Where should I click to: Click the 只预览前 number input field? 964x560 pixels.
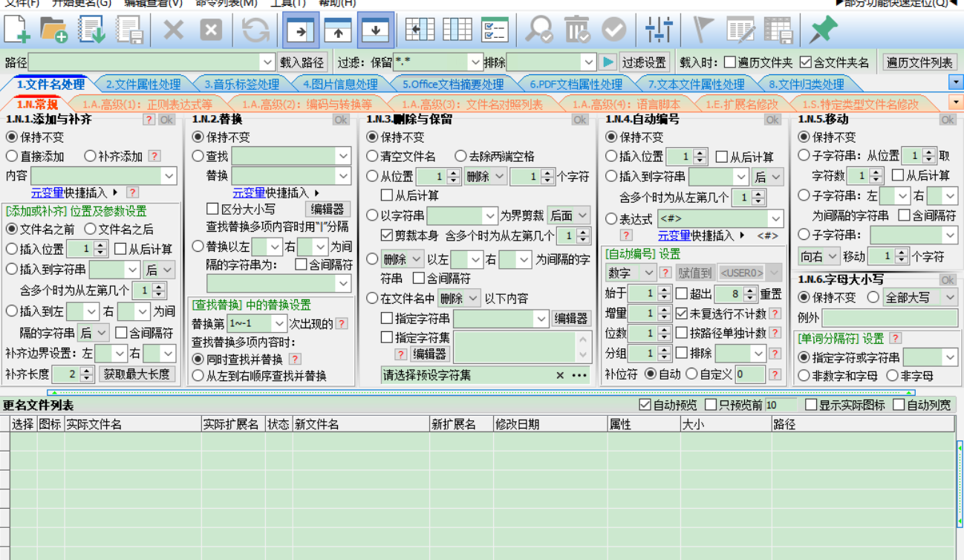pos(780,405)
